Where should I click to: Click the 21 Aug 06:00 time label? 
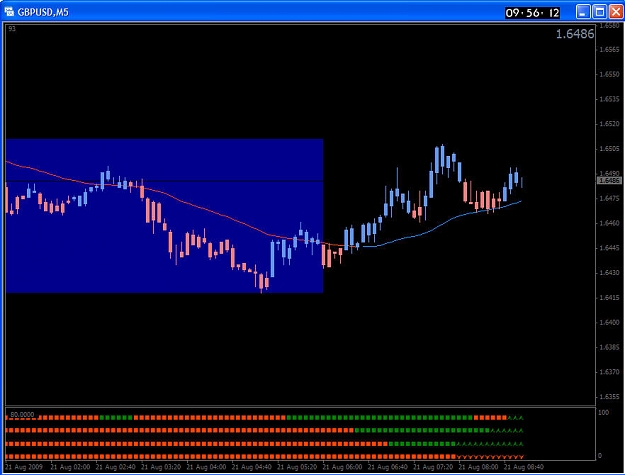click(x=342, y=467)
